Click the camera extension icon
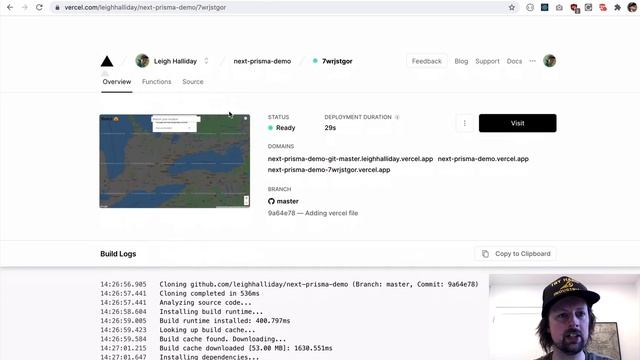Screen dimensions: 640x360 tap(559, 7)
